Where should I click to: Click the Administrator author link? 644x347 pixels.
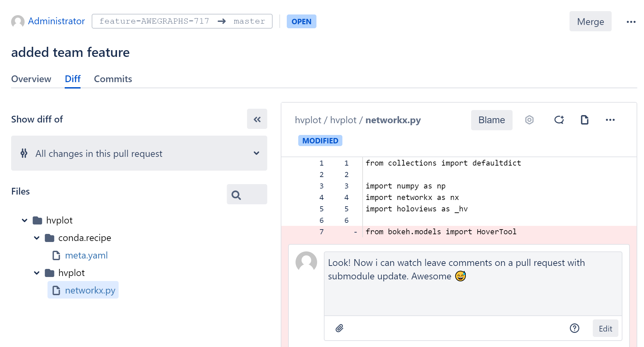56,21
